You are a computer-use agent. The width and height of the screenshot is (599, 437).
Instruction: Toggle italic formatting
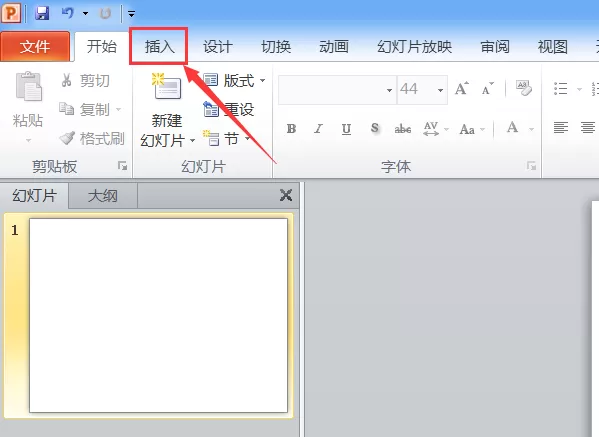tap(318, 129)
